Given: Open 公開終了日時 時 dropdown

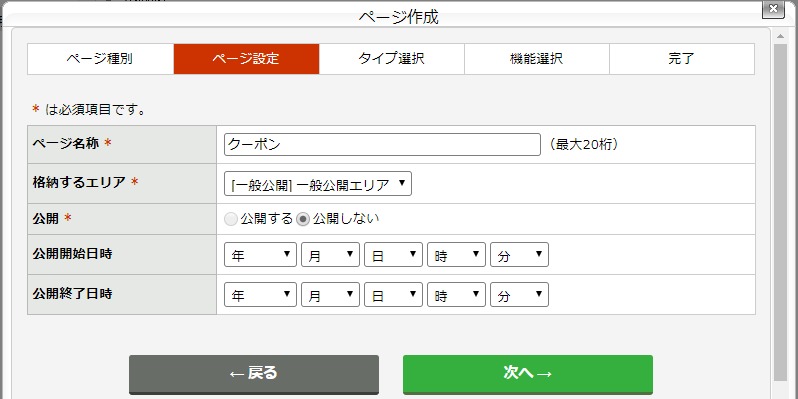Looking at the screenshot, I should click(457, 295).
